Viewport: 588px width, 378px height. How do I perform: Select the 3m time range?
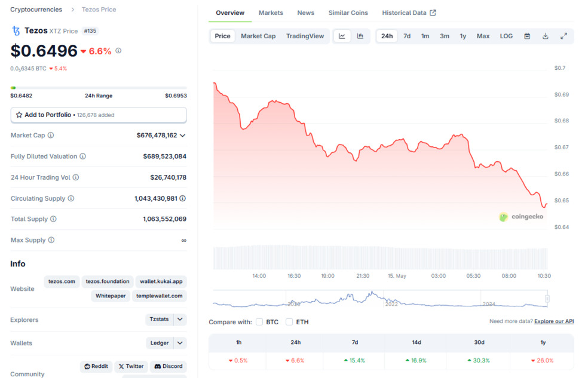click(x=445, y=36)
